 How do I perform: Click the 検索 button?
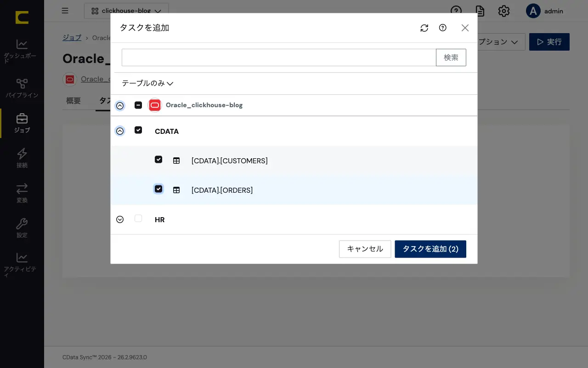(451, 57)
